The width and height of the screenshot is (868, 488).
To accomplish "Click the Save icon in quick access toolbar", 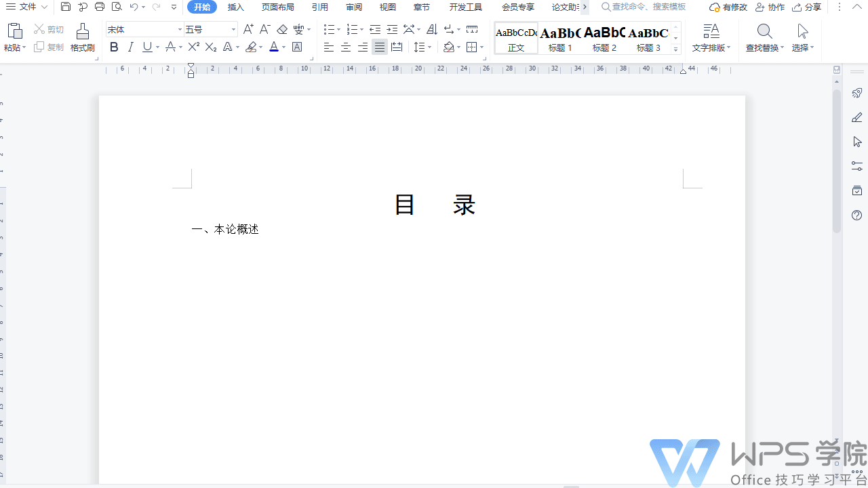I will coord(66,7).
